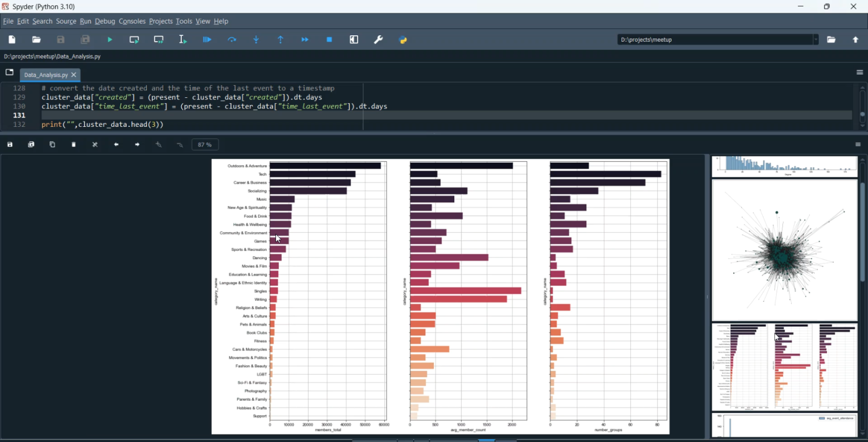Run the current cell

134,40
